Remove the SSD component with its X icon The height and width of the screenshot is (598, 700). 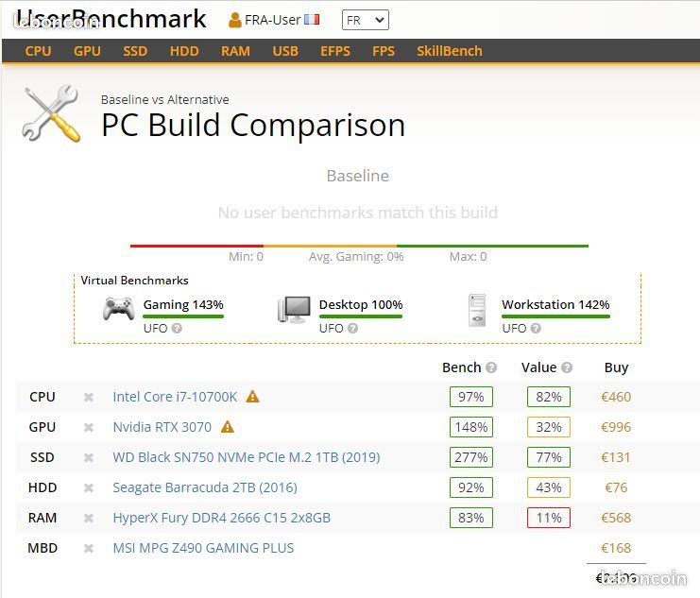tap(89, 458)
